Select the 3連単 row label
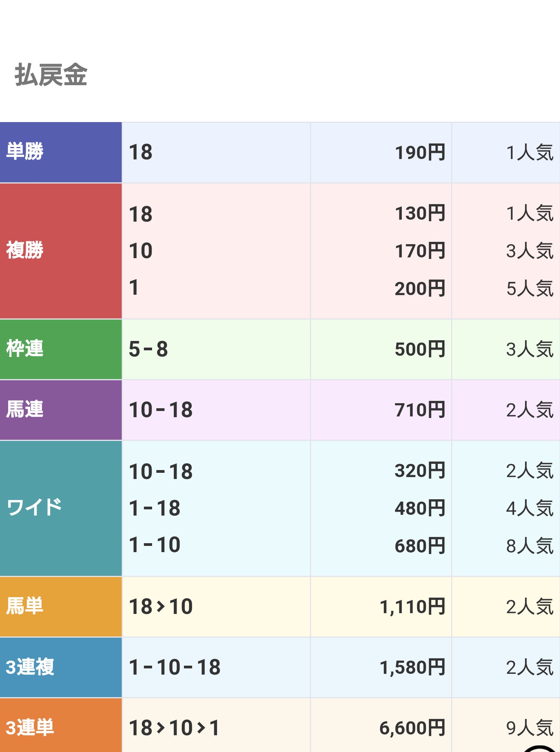 tap(61, 726)
